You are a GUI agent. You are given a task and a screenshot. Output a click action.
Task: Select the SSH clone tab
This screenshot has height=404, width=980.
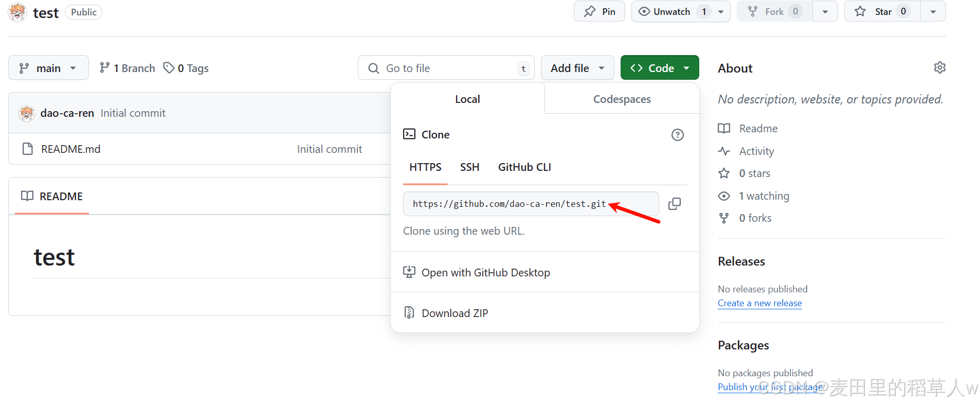click(x=469, y=167)
